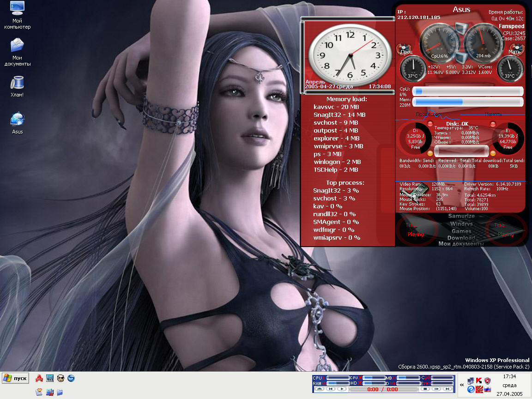Open the Хлам! recycle bin icon
The width and height of the screenshot is (532, 399).
[x=17, y=86]
